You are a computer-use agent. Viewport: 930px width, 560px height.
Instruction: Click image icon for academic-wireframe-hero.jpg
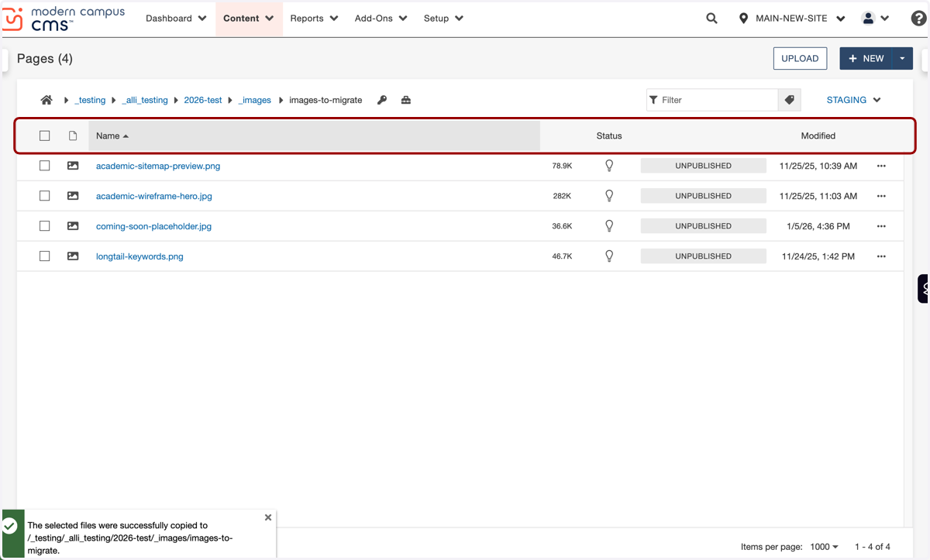click(x=73, y=196)
